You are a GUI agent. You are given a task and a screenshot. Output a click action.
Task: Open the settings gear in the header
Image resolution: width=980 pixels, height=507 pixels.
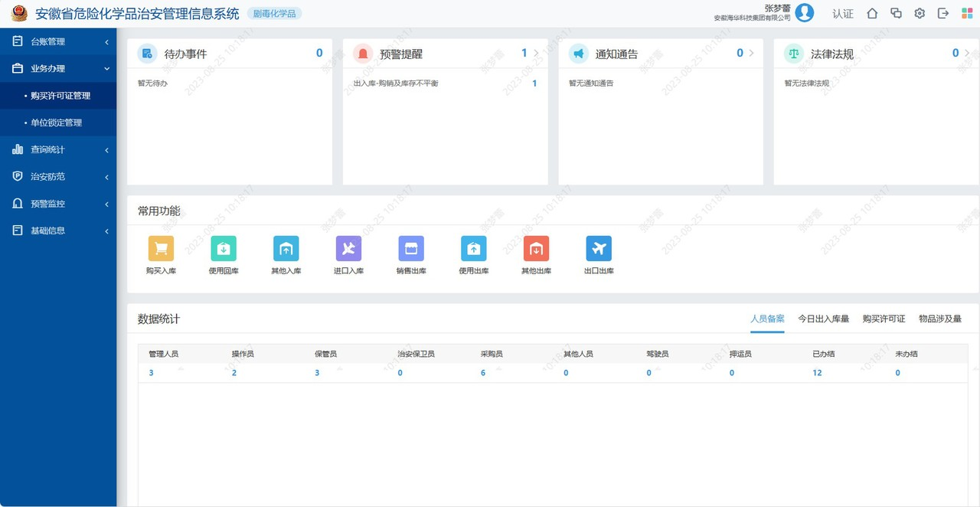(x=920, y=13)
